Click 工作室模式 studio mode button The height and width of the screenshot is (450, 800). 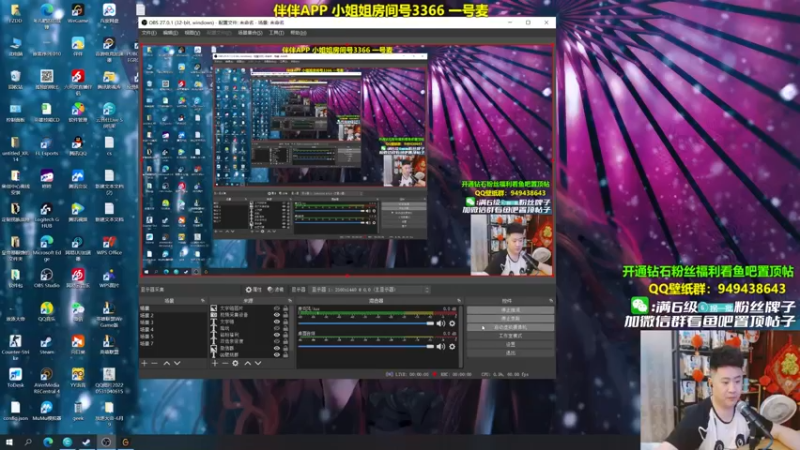tap(510, 336)
